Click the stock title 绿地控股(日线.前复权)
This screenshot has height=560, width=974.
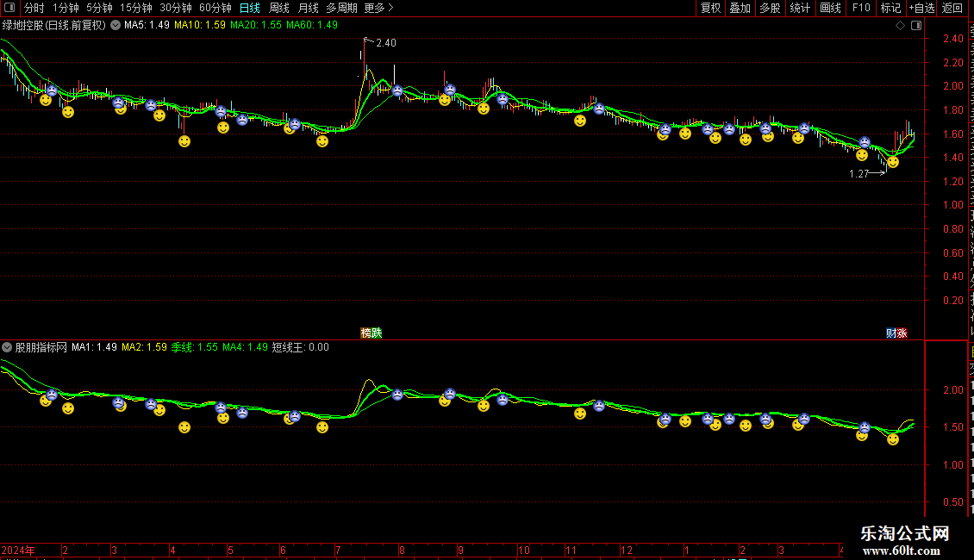pos(54,25)
